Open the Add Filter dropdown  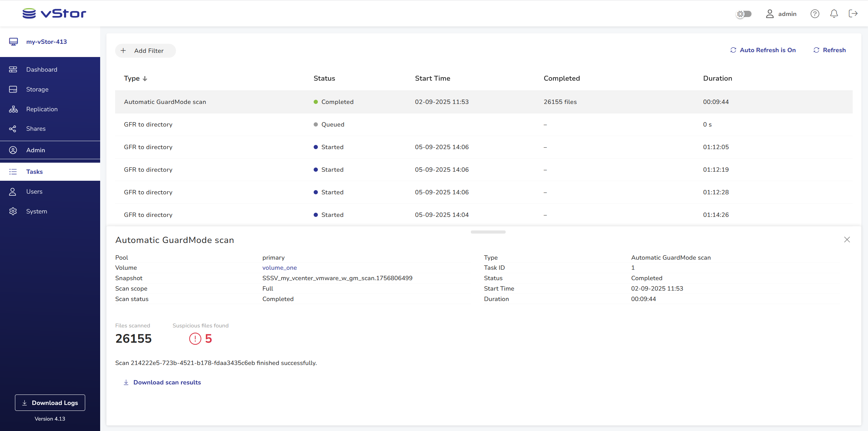[145, 51]
